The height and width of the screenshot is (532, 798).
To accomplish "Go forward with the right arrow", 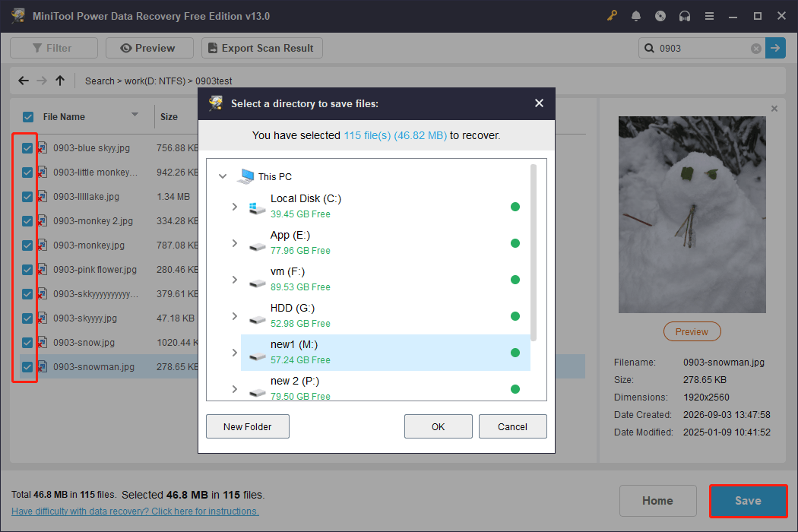I will click(x=42, y=81).
